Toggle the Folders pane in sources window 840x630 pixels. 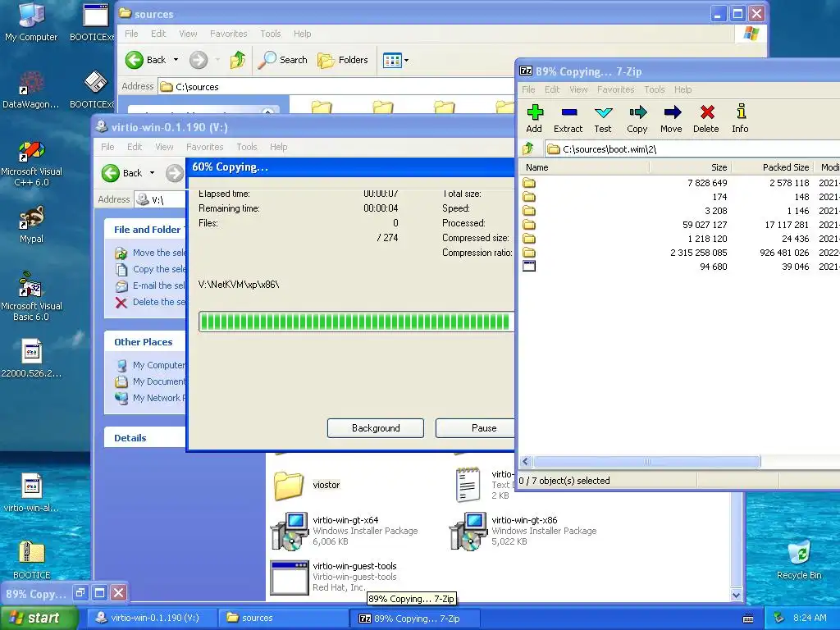[x=343, y=60]
